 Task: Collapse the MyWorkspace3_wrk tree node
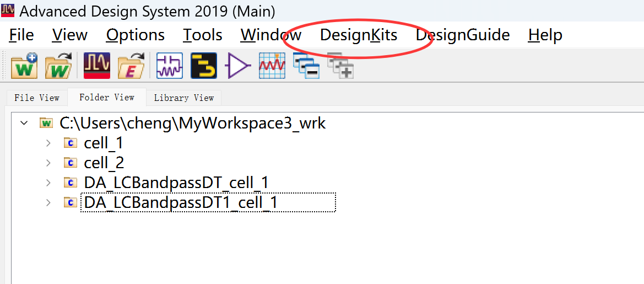pyautogui.click(x=24, y=123)
